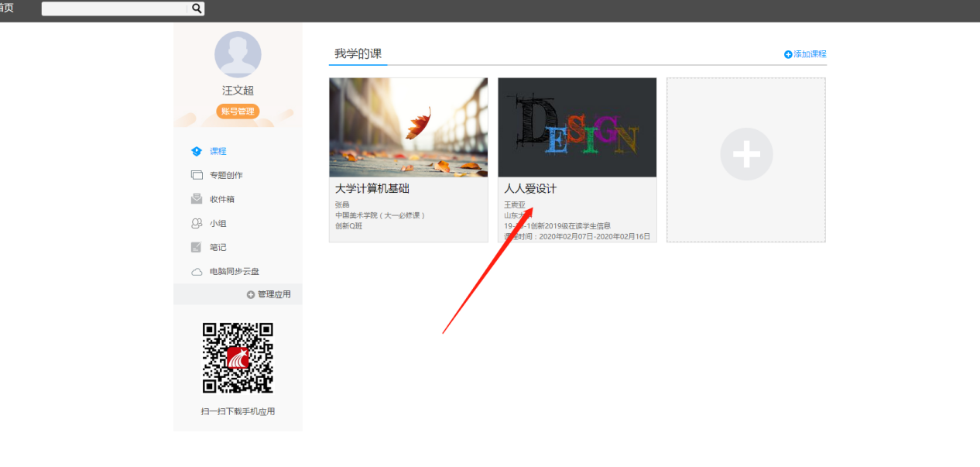Click the 人人爱设计 course title

(x=530, y=189)
